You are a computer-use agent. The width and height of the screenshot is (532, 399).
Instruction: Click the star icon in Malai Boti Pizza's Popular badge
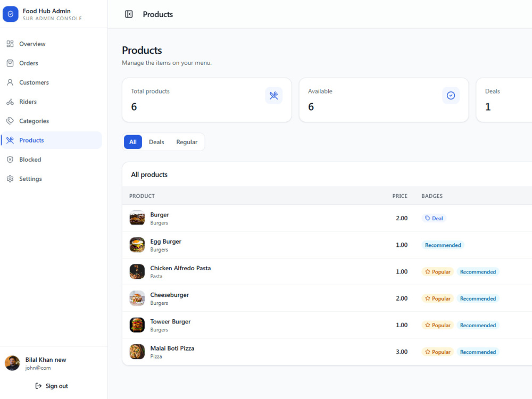coord(428,352)
